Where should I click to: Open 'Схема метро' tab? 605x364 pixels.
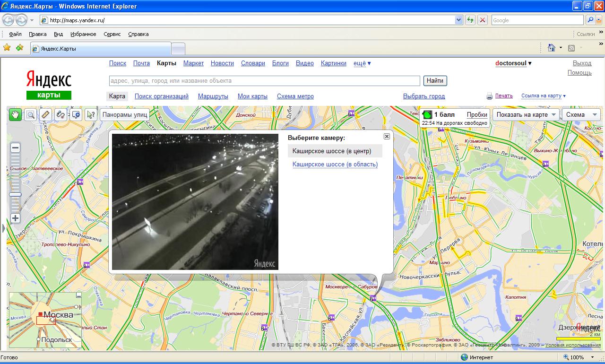coord(295,96)
